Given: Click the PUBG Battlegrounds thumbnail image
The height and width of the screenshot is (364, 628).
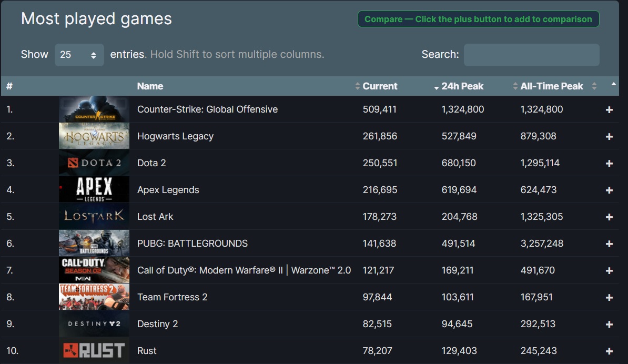Looking at the screenshot, I should coord(94,243).
